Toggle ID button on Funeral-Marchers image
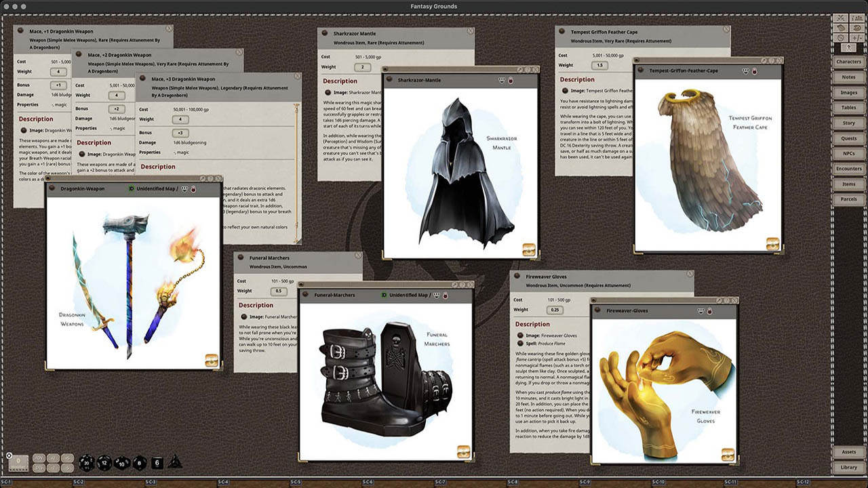 [x=384, y=296]
